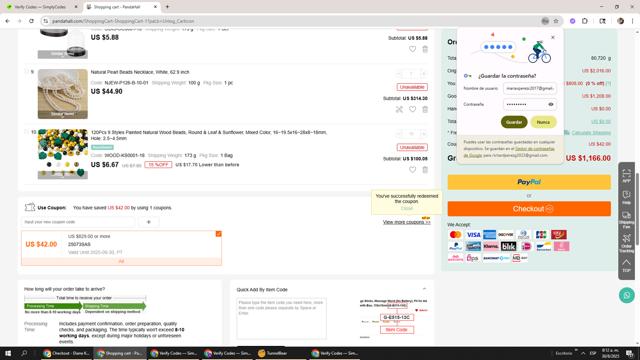The width and height of the screenshot is (640, 360).
Task: Open Natural Pearl Beads Necklace title link
Action: (140, 72)
